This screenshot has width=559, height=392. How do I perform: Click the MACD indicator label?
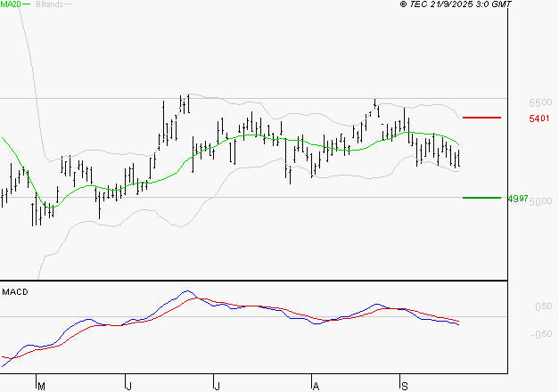[x=15, y=292]
